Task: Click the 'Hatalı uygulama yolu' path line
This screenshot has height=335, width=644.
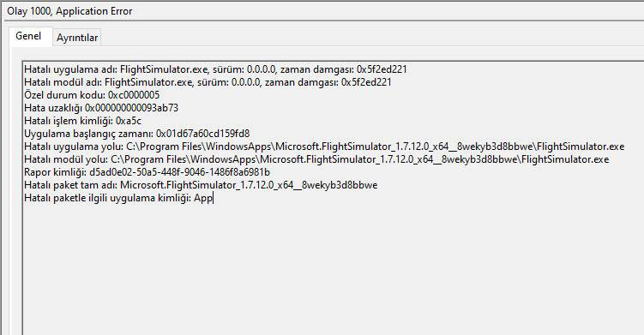Action: point(324,147)
